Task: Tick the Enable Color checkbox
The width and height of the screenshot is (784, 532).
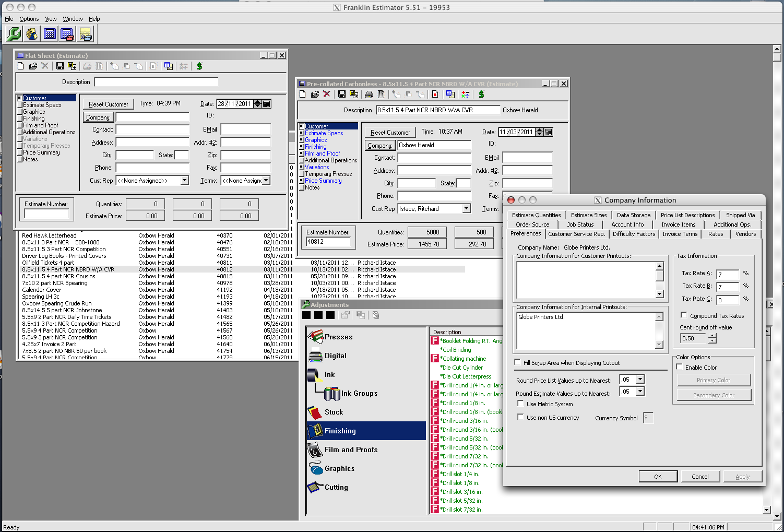Action: (x=679, y=367)
